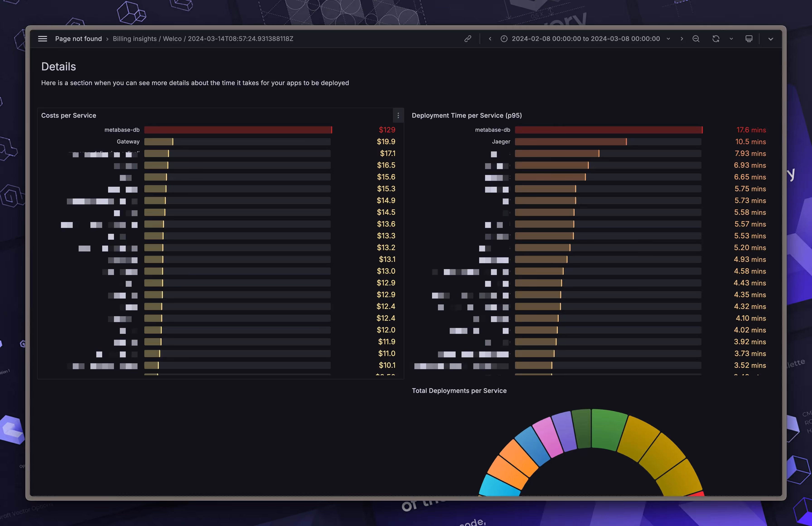The height and width of the screenshot is (526, 812).
Task: Enable TV kiosk mode
Action: (749, 38)
